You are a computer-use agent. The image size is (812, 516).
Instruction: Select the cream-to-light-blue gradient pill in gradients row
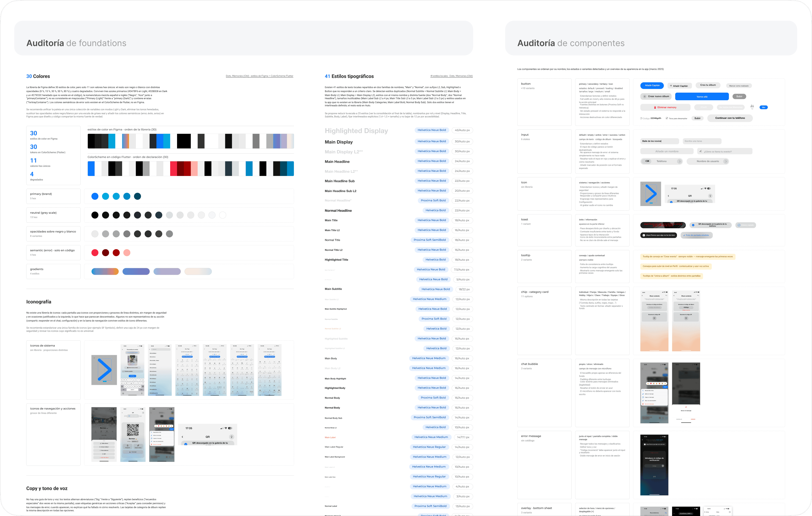click(x=198, y=271)
